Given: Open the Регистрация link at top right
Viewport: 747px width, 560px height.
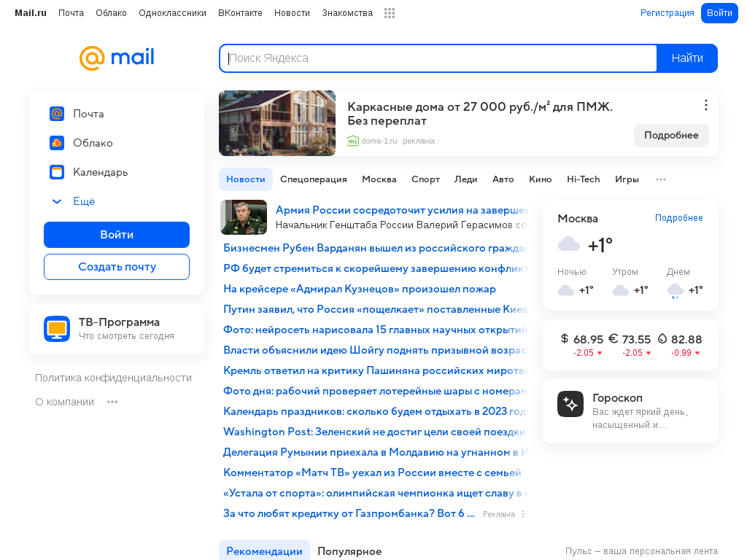Looking at the screenshot, I should tap(667, 13).
